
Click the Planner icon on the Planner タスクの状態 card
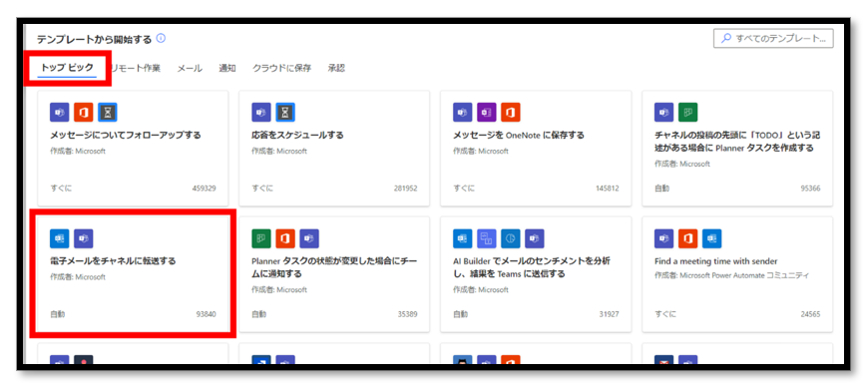pos(260,238)
